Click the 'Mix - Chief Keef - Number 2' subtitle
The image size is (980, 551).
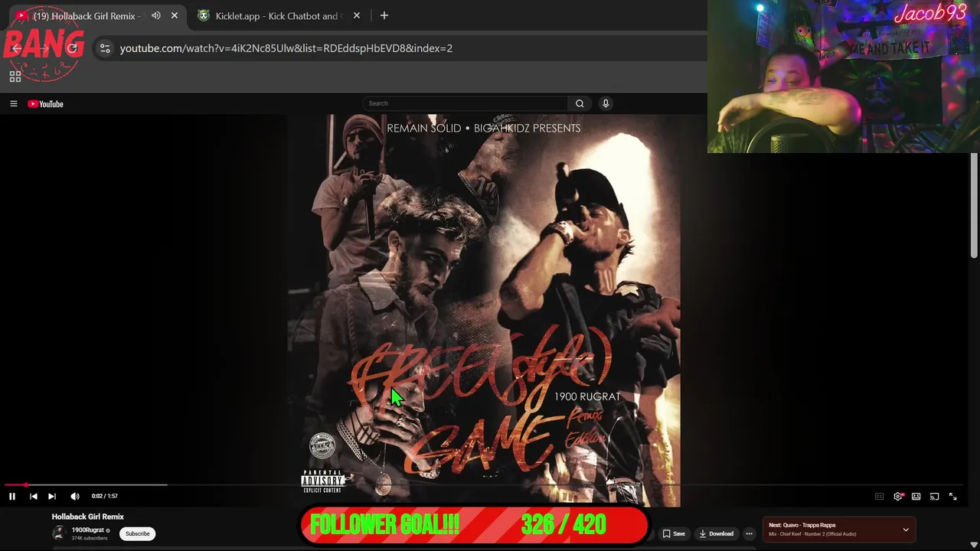click(812, 534)
